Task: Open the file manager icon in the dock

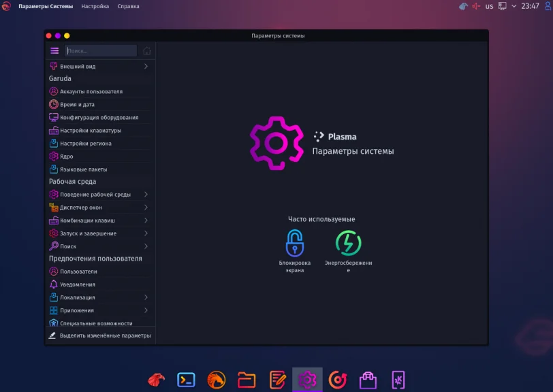Action: (247, 379)
